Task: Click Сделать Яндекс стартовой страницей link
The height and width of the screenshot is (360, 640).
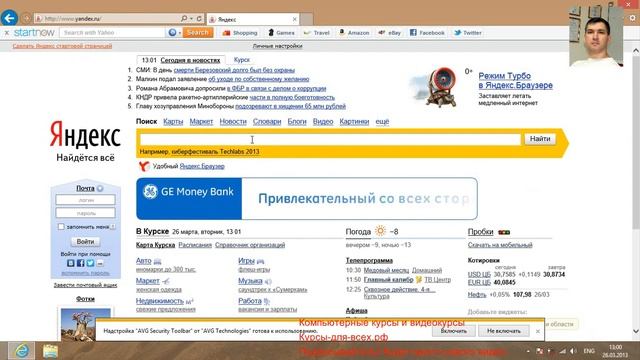Action: 62,46
